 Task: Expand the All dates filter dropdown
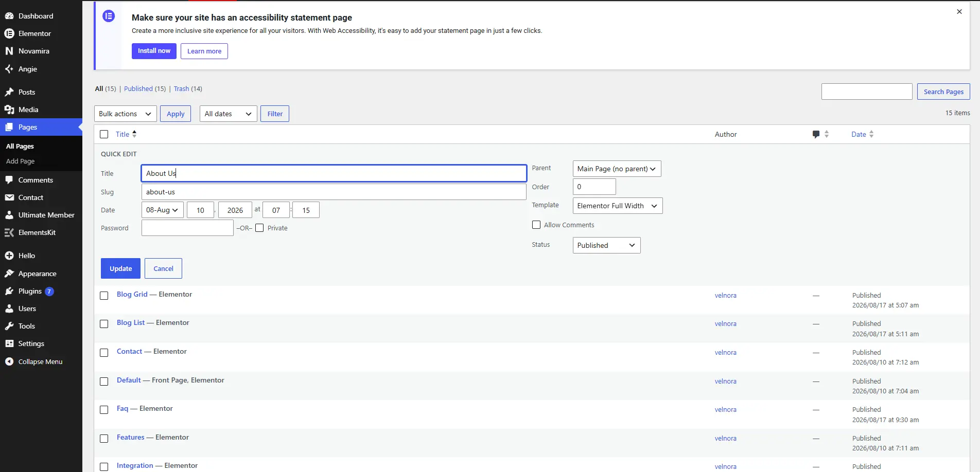coord(229,114)
